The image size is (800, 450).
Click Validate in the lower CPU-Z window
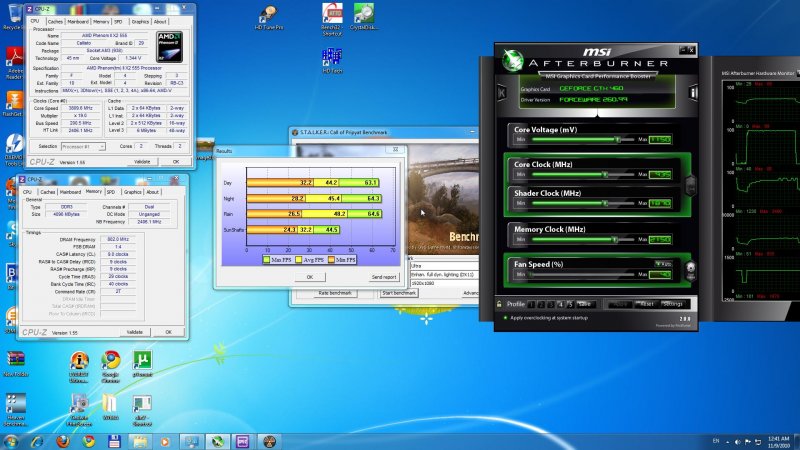pos(135,332)
